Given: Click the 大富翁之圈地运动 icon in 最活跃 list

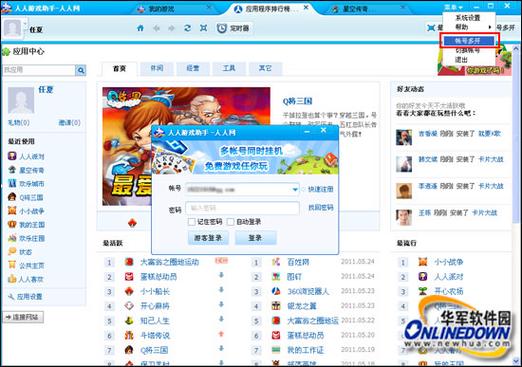Looking at the screenshot, I should click(129, 262).
